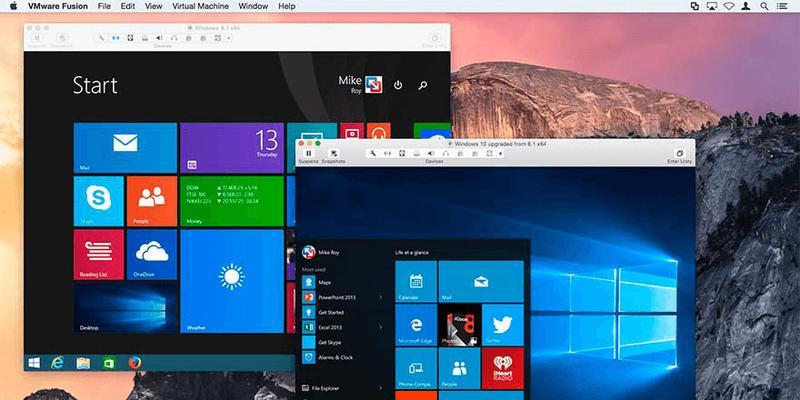This screenshot has height=400, width=800.
Task: Click Wi-Fi status icon in menu bar
Action: point(729,6)
